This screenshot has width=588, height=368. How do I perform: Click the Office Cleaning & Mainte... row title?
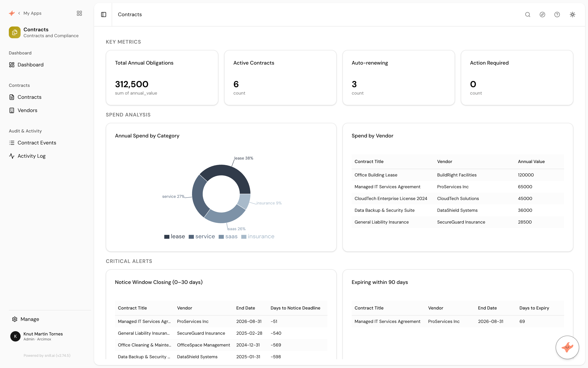click(x=144, y=345)
